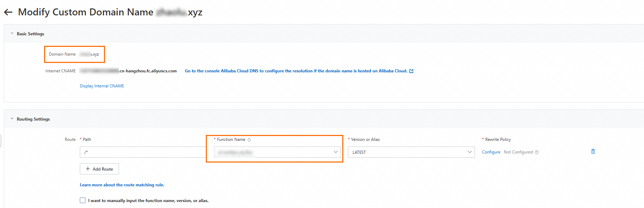Open Alibaba Cloud DNS console link
The width and height of the screenshot is (644, 208).
tap(296, 71)
